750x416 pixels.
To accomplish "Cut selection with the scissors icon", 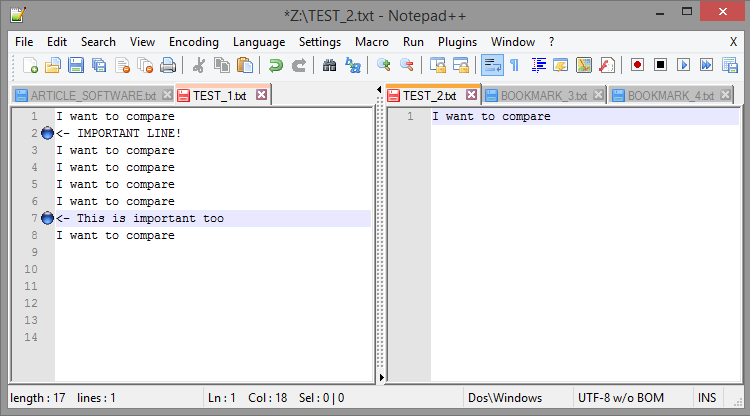I will click(x=199, y=65).
